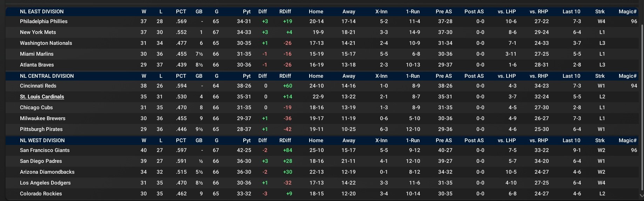Screen dimensions: 644x201
Task: Open the St. Louis Cardinals team link
Action: click(42, 97)
